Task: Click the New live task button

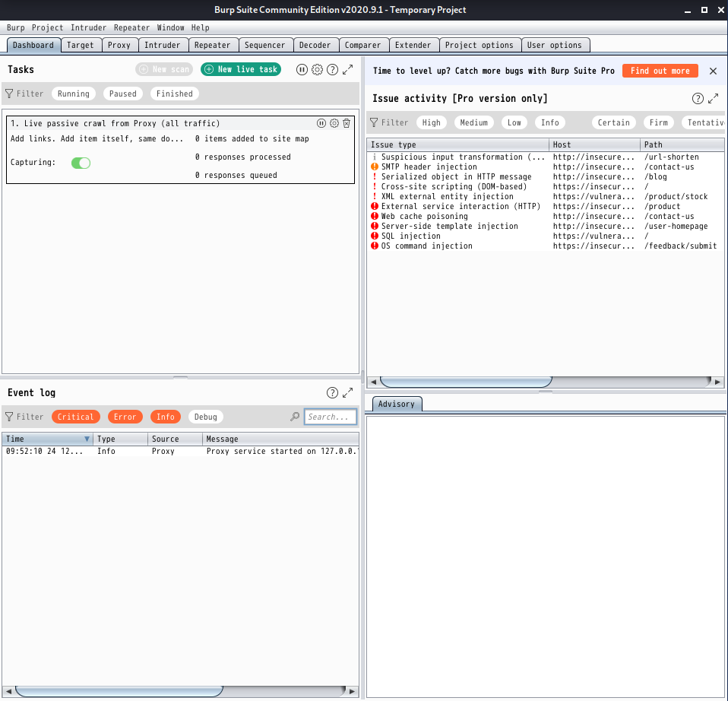Action: click(241, 69)
